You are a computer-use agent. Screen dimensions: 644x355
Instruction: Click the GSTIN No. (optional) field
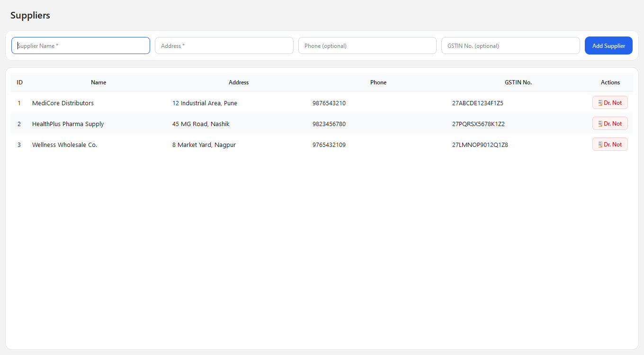click(x=510, y=46)
